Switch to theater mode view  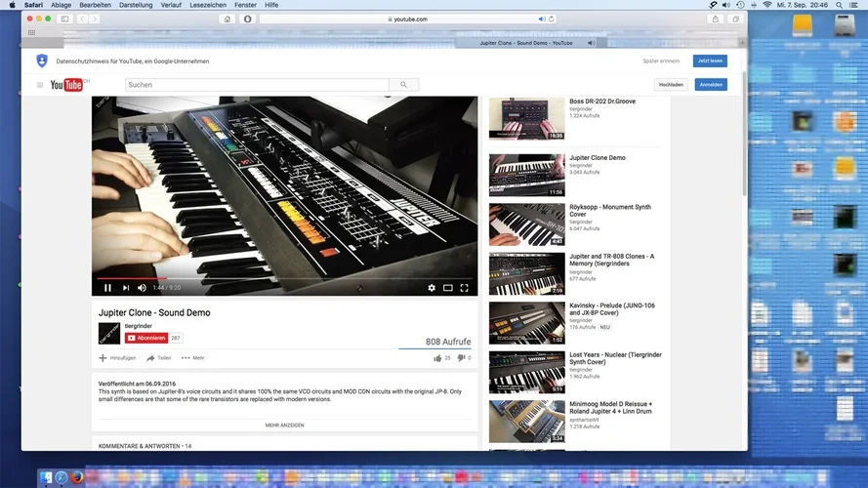click(x=448, y=288)
